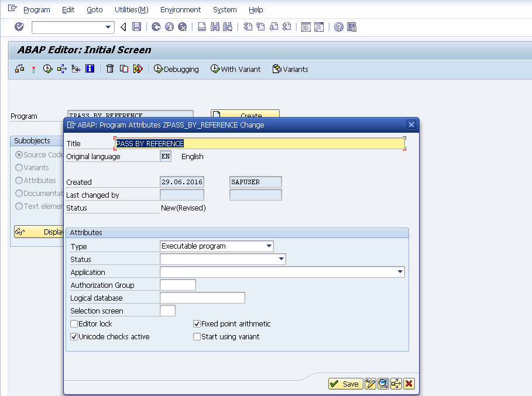Click the Save icon in the standard toolbar
The height and width of the screenshot is (396, 532).
point(136,27)
